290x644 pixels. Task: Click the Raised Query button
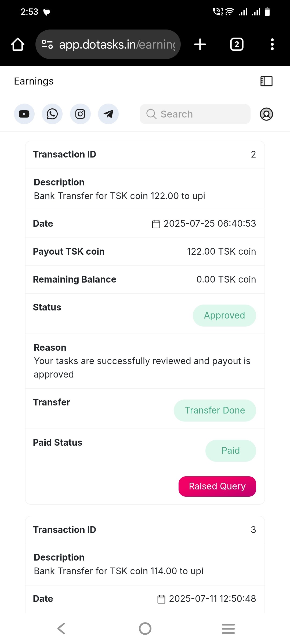coord(217,486)
